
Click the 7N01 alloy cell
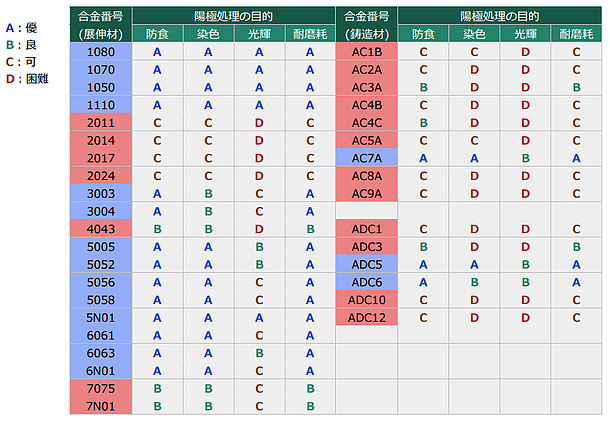click(x=100, y=406)
